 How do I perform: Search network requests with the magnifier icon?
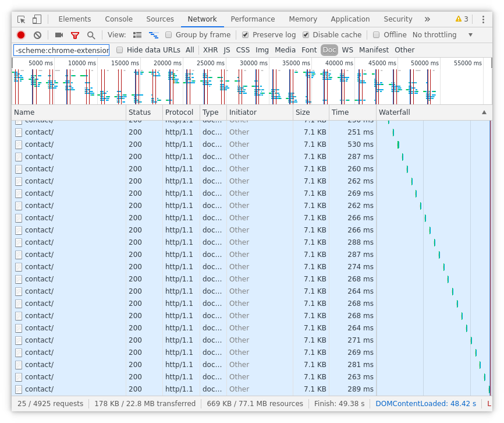tap(90, 34)
